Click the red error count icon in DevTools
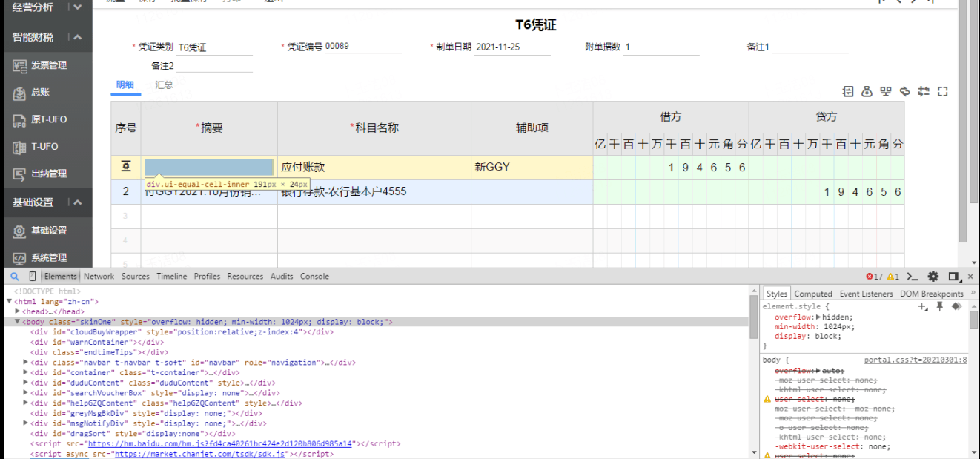 (870, 277)
